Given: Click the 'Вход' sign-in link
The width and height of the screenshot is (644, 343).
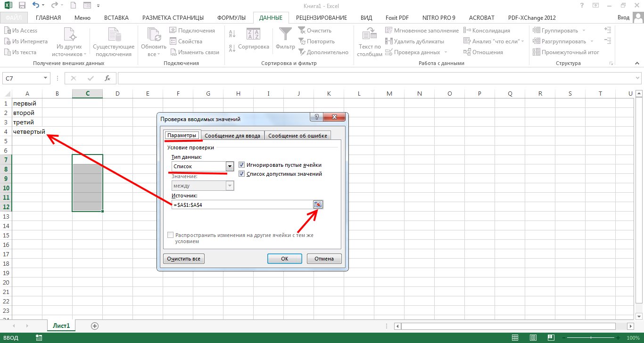Looking at the screenshot, I should (x=623, y=18).
